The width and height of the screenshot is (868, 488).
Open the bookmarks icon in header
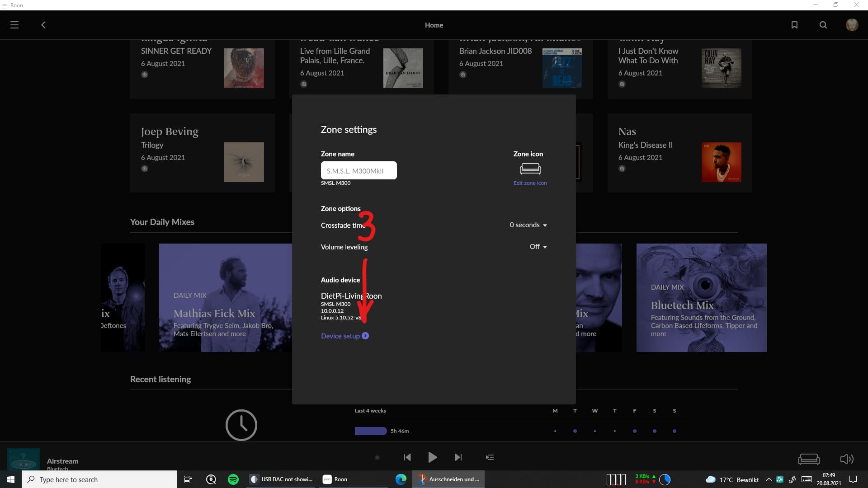coord(794,25)
